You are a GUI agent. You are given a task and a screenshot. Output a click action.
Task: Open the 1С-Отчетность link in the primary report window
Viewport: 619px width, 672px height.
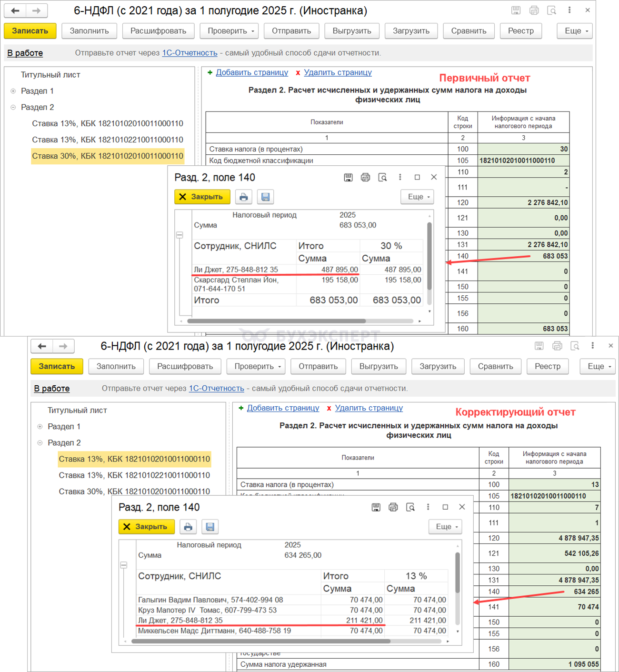190,53
